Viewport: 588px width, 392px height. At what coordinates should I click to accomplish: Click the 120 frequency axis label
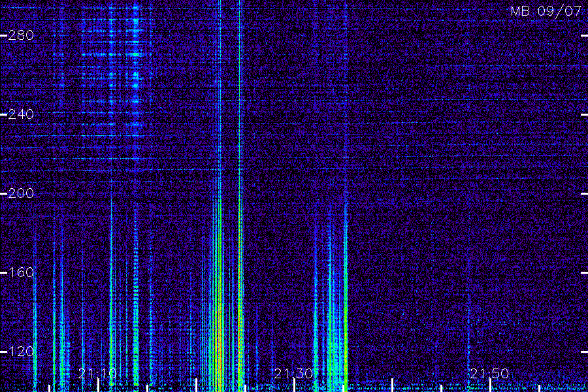click(x=21, y=351)
